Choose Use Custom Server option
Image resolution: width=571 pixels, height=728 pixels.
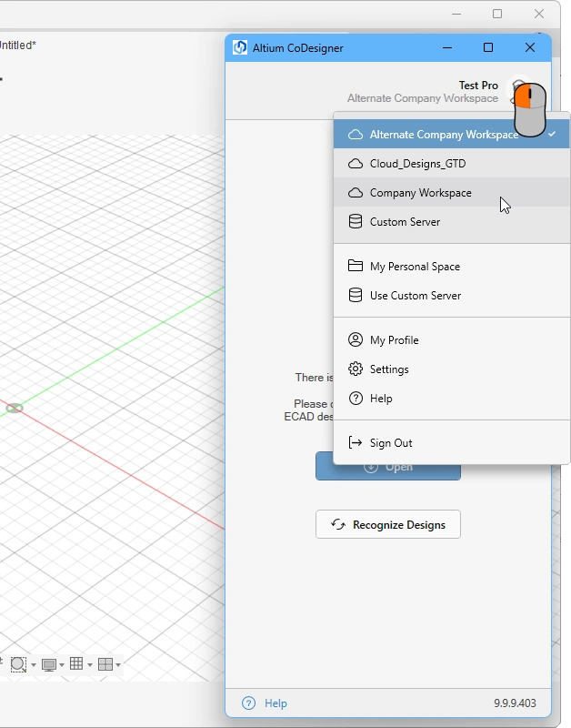pos(451,296)
